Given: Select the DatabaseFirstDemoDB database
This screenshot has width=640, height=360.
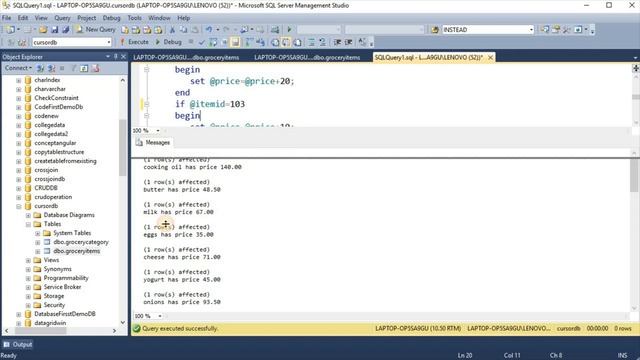Looking at the screenshot, I should coord(65,314).
